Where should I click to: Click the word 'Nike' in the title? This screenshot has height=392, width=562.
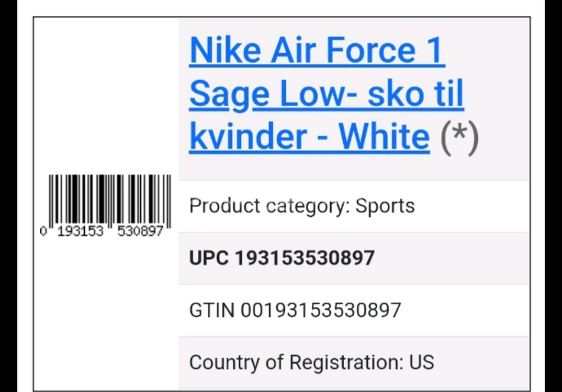pyautogui.click(x=225, y=51)
